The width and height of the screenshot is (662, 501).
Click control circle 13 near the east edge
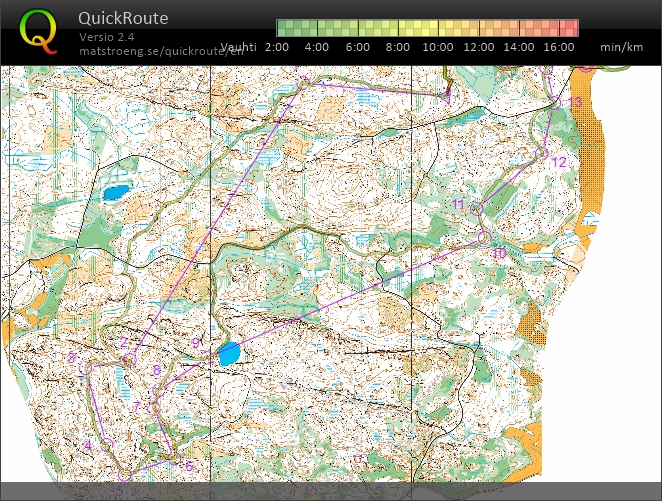coord(558,103)
